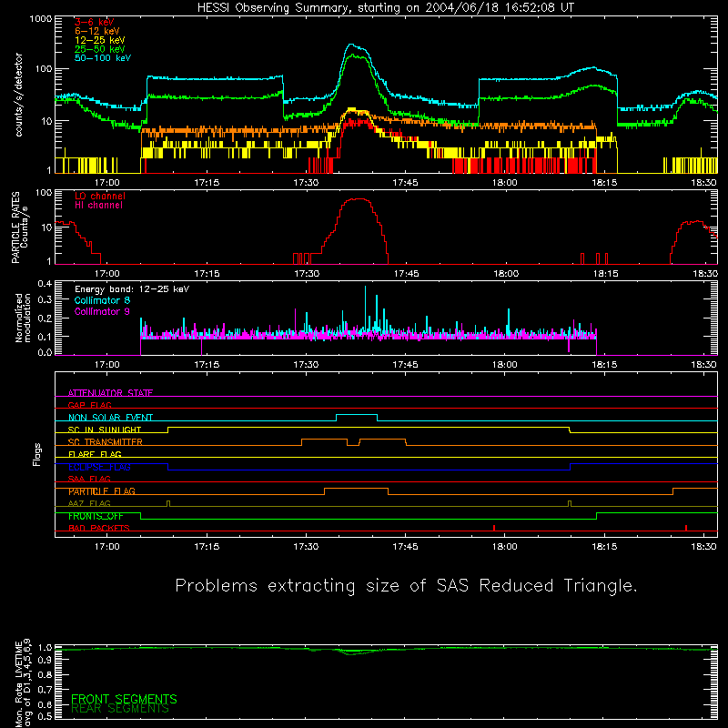Image resolution: width=728 pixels, height=728 pixels.
Task: Click the red '3-6 keV' legend label
Action: 94,22
